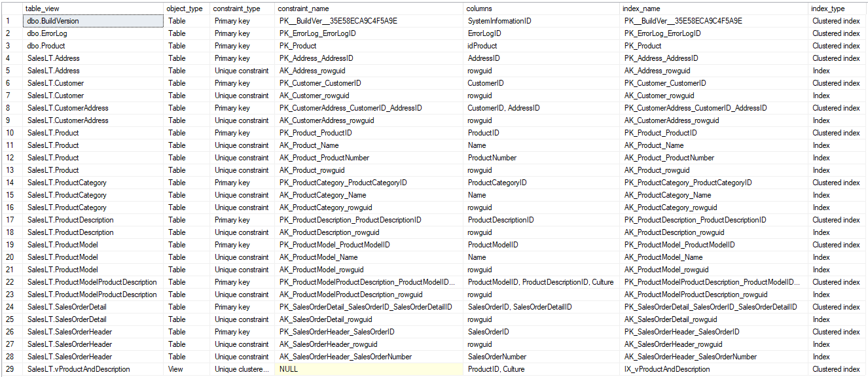Select the table_view column header
The width and height of the screenshot is (868, 377).
pyautogui.click(x=39, y=9)
